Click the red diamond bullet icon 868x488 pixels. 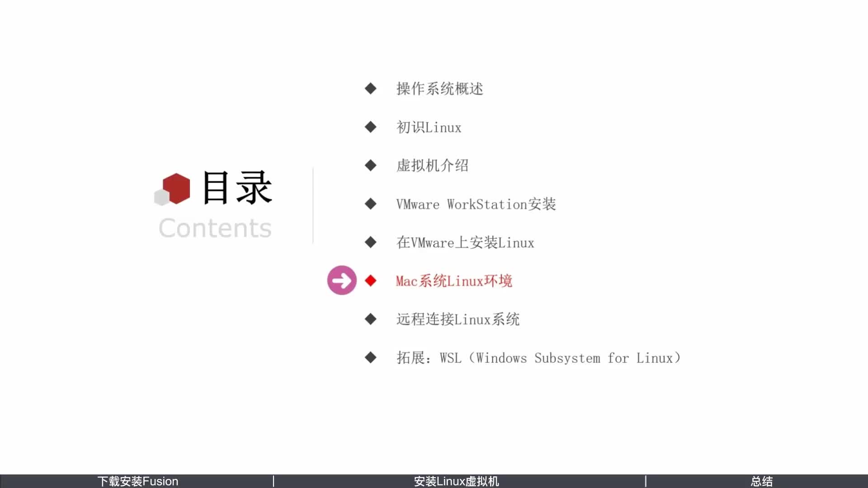click(370, 280)
